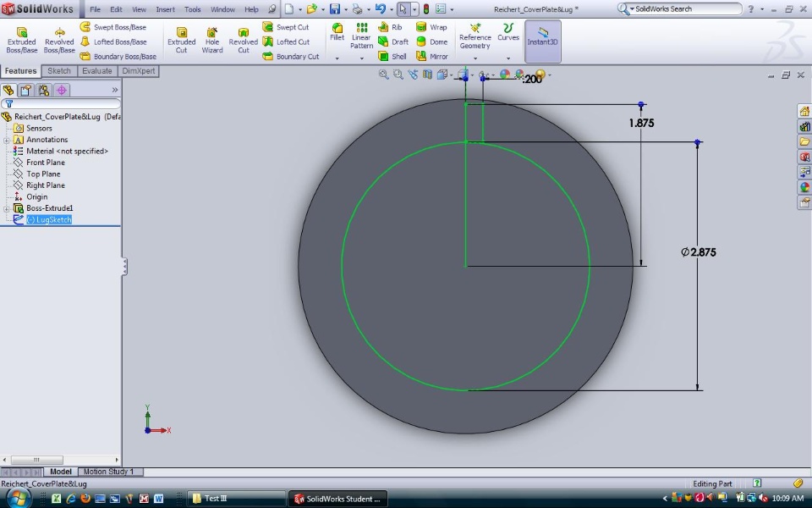Expand the Fillet dropdown arrow
812x508 pixels.
(337, 58)
